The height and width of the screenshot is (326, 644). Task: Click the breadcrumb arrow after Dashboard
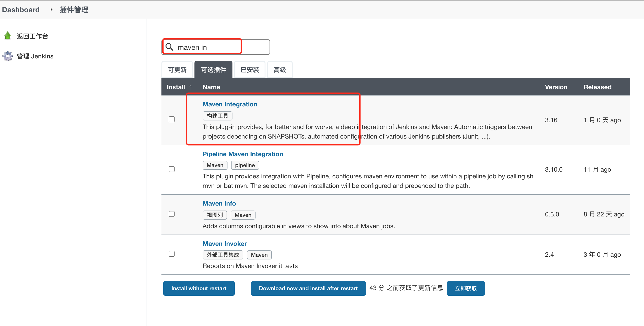51,10
